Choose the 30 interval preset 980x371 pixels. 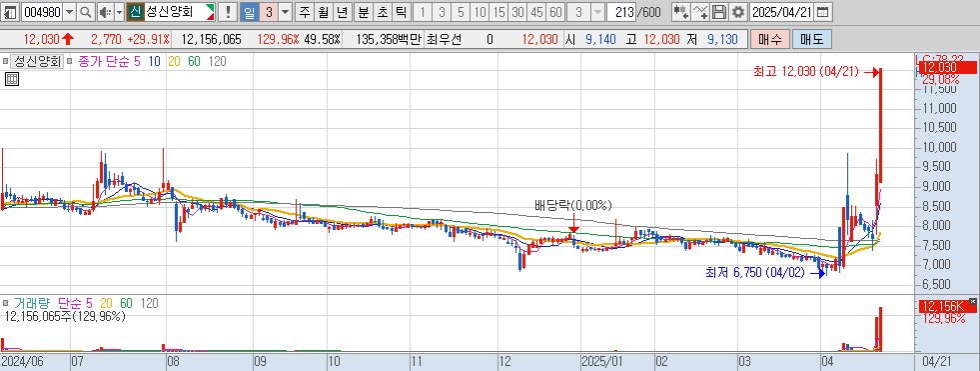tap(517, 12)
